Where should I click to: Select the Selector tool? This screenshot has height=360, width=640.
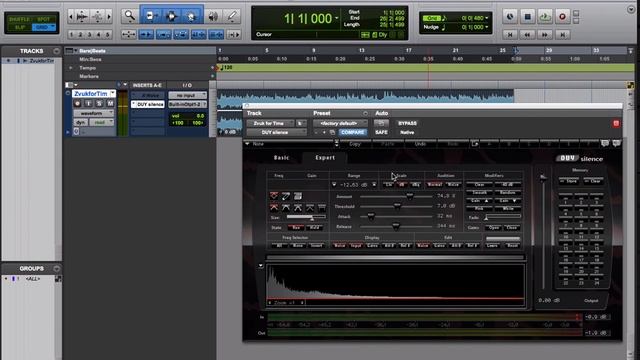click(171, 16)
